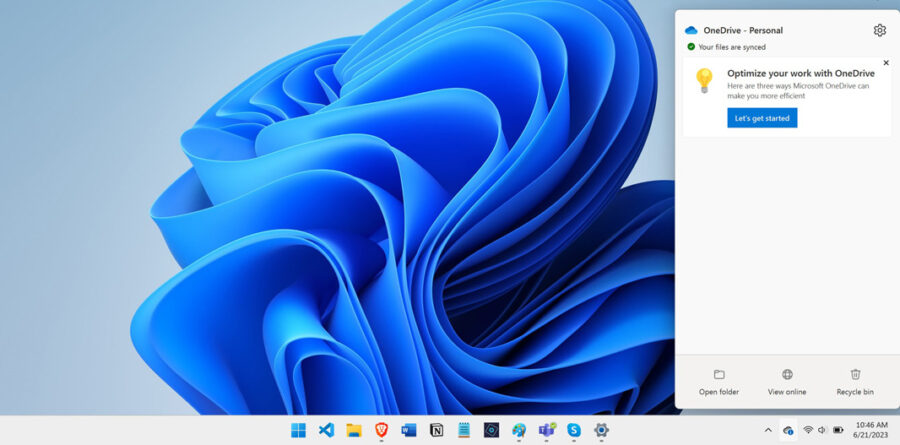Open File Explorer from taskbar
The width and height of the screenshot is (900, 445).
tap(353, 430)
